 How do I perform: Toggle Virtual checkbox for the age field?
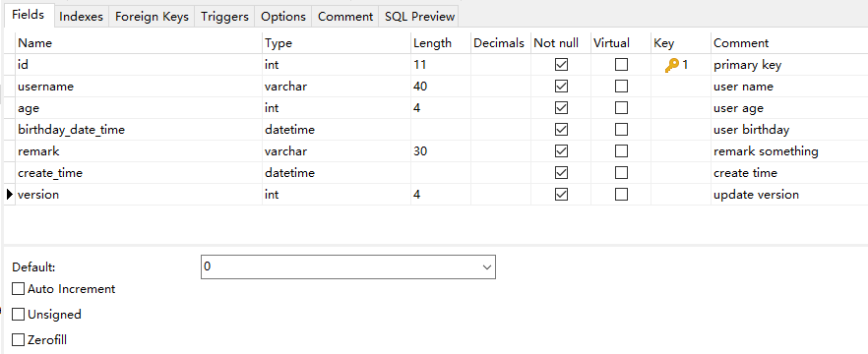621,108
